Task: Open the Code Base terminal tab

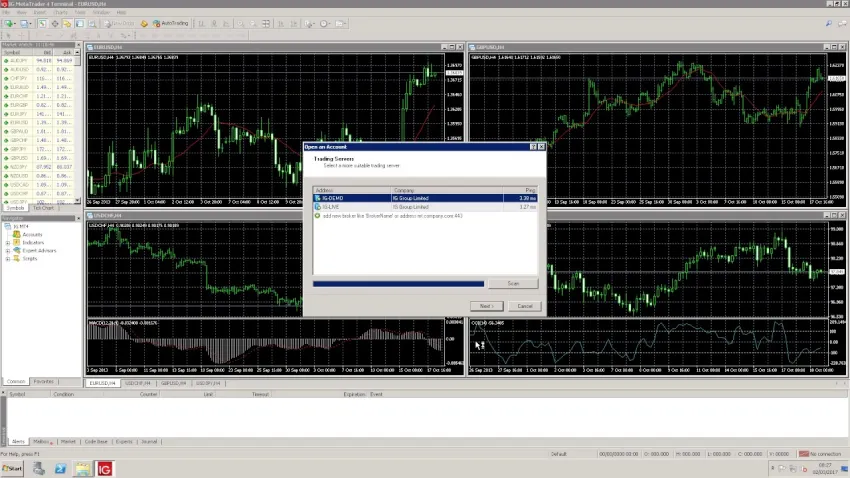Action: click(96, 442)
